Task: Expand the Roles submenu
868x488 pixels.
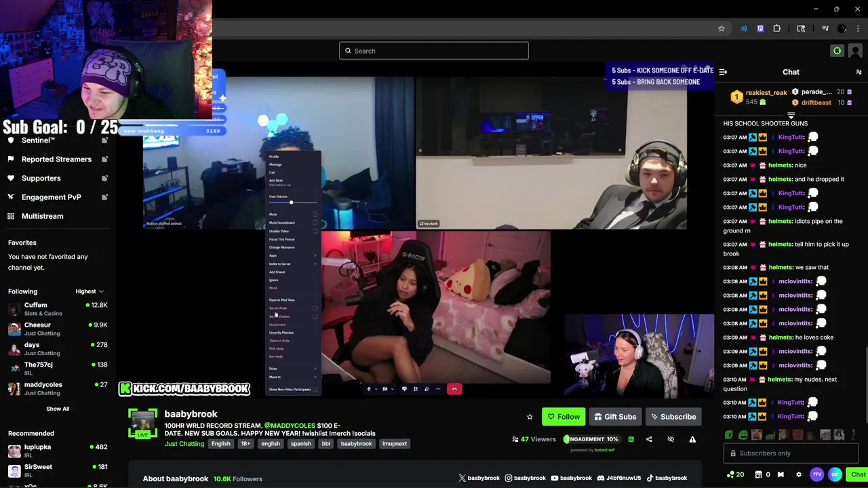Action: point(292,369)
